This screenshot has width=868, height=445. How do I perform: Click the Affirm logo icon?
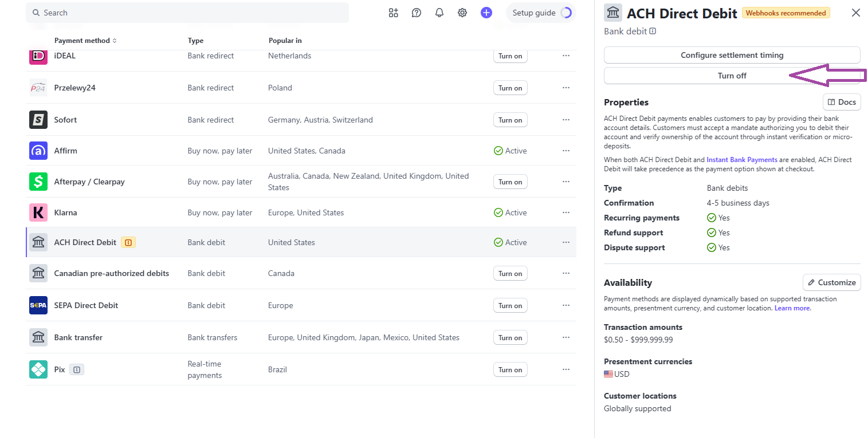pos(38,151)
